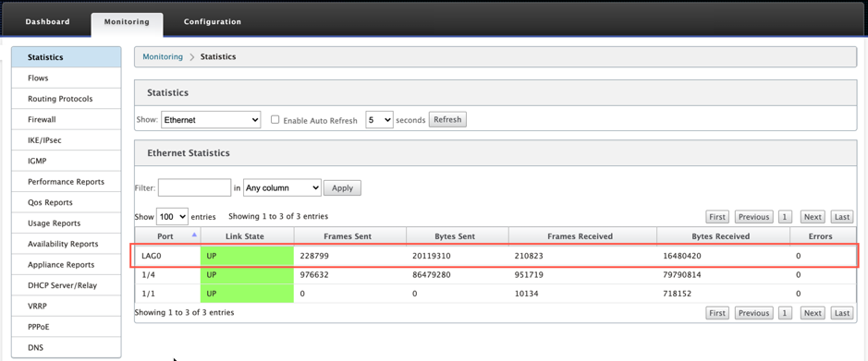Image resolution: width=868 pixels, height=361 pixels.
Task: Open Appliance Reports
Action: (x=67, y=265)
